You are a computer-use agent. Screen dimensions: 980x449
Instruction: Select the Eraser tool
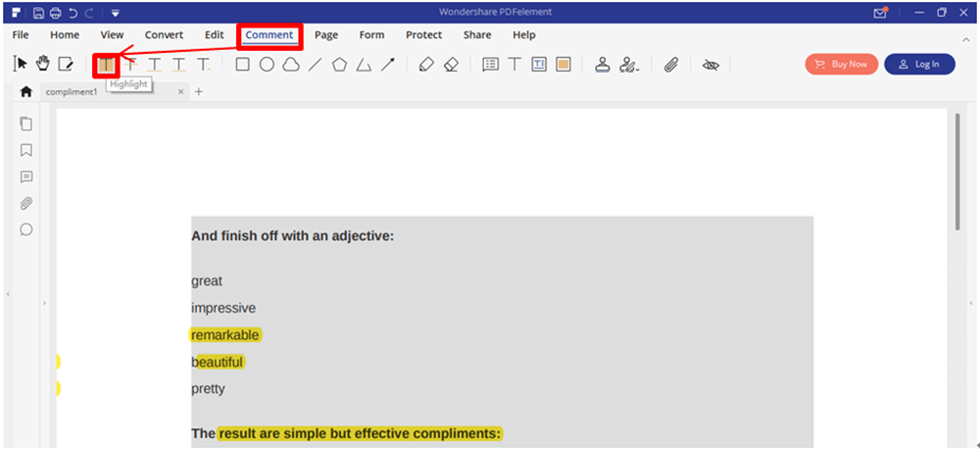tap(450, 65)
